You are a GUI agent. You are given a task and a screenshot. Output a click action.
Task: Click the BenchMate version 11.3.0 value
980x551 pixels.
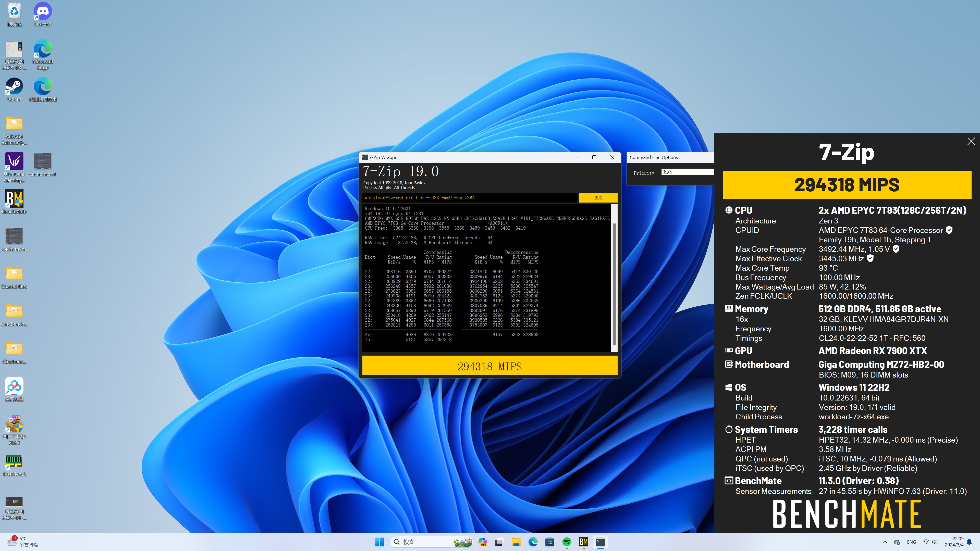tap(859, 481)
